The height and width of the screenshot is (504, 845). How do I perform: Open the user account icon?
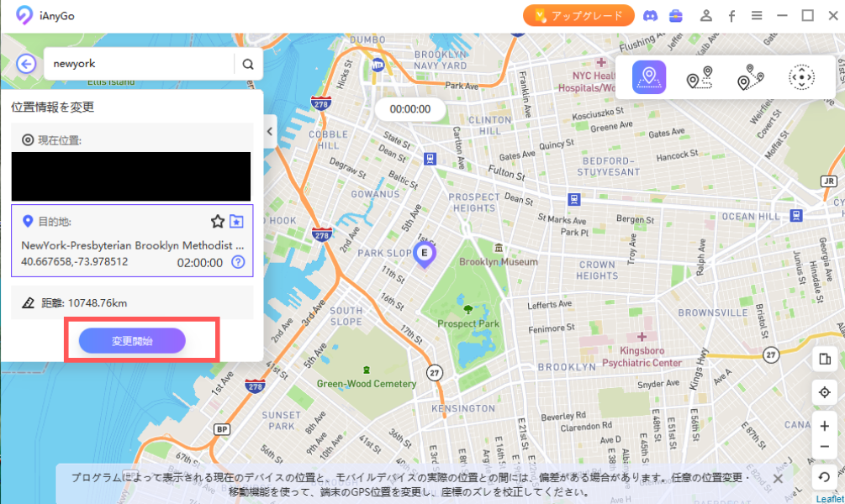pos(706,16)
